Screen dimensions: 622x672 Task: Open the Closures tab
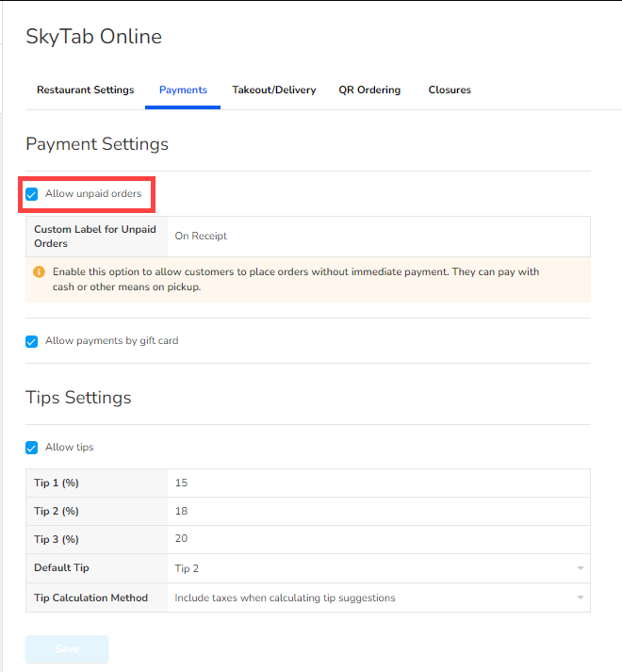(450, 90)
